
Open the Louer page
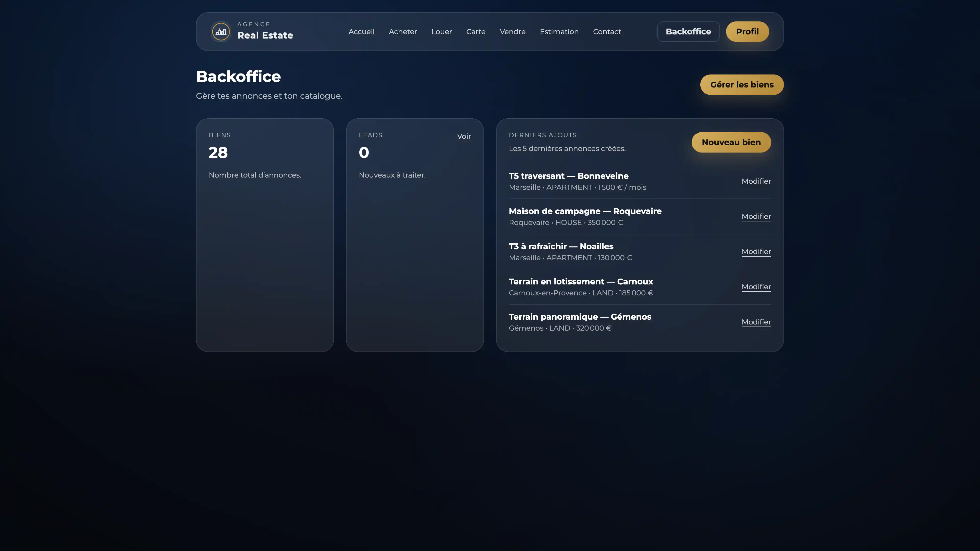[x=441, y=32]
